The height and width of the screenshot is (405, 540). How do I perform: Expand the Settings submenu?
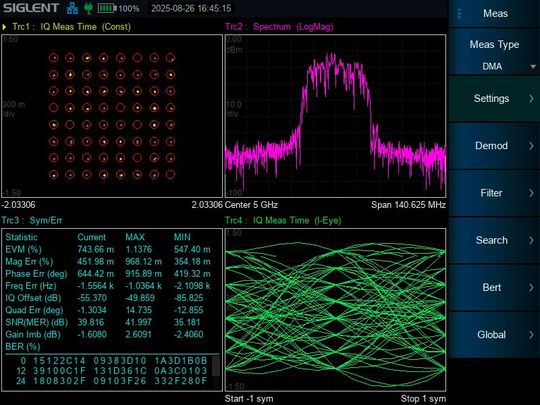coord(494,98)
